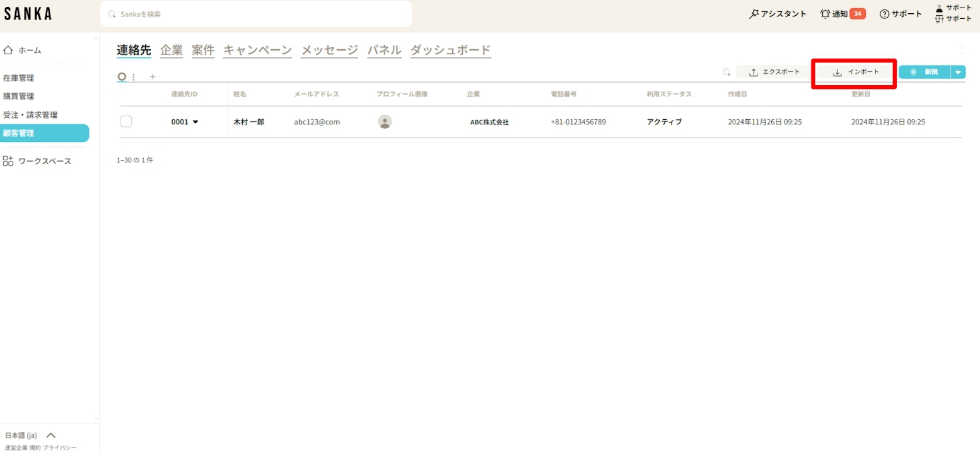The width and height of the screenshot is (980, 462).
Task: Click the phone number +81-0123456789
Action: tap(578, 122)
